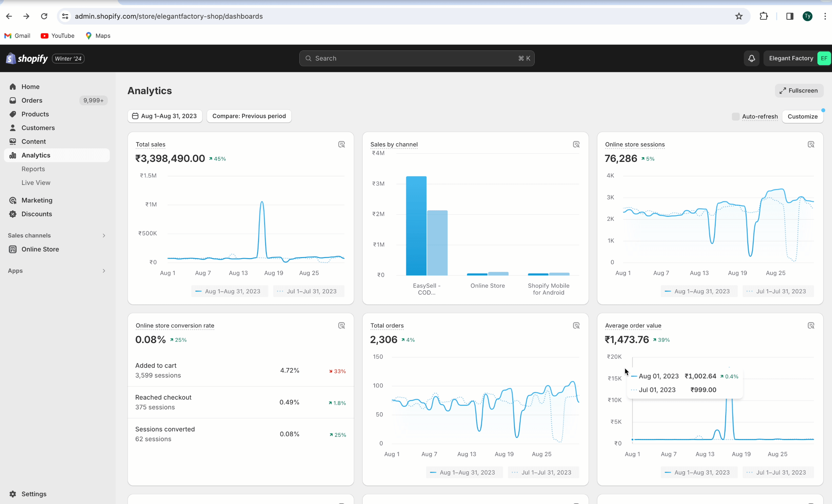Click the Sales by channel card title
This screenshot has width=832, height=504.
coord(394,145)
